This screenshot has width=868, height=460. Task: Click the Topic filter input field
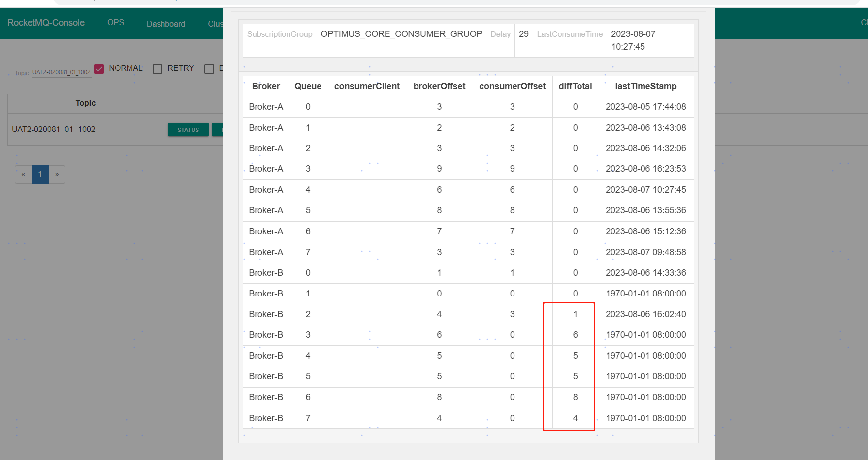coord(62,72)
